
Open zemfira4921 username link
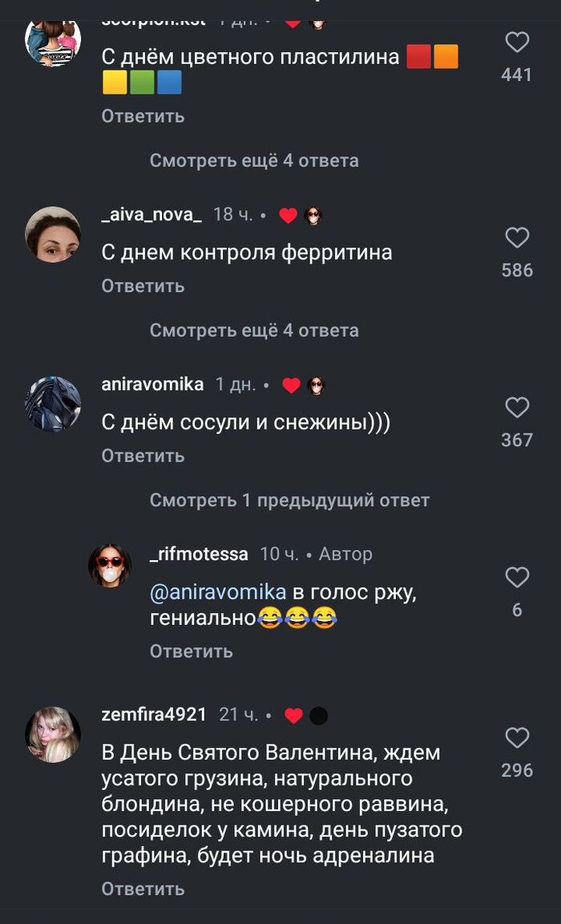pos(154,715)
